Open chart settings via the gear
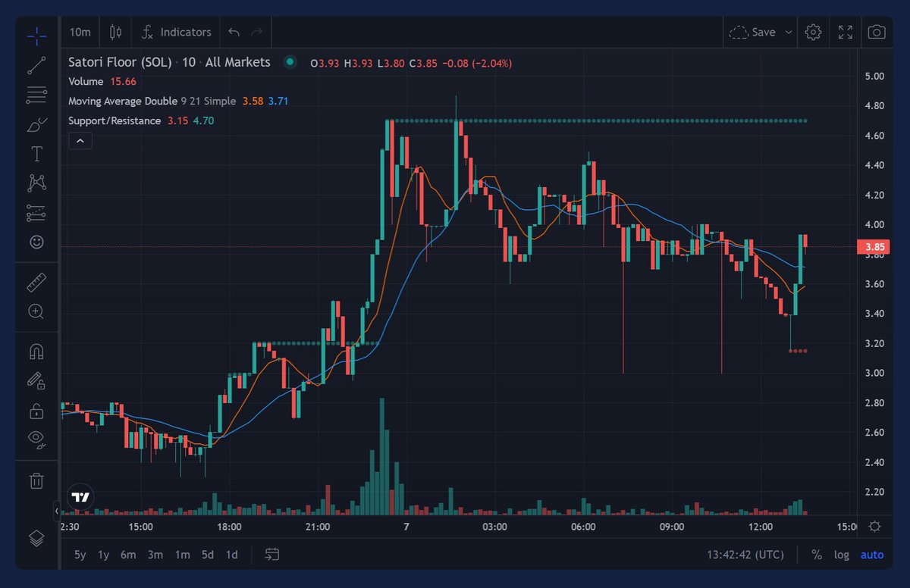The image size is (910, 588). 813,32
